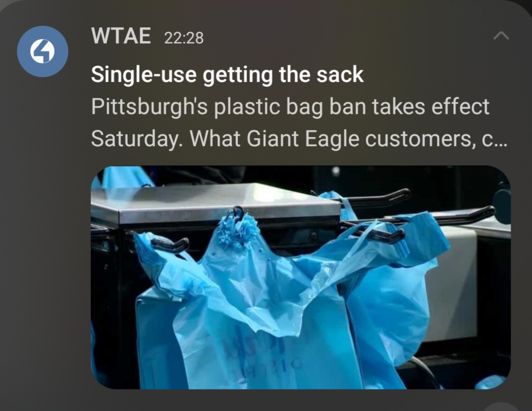Tap the word "Single-use" in the bold title
This screenshot has height=411, width=532.
click(x=144, y=75)
